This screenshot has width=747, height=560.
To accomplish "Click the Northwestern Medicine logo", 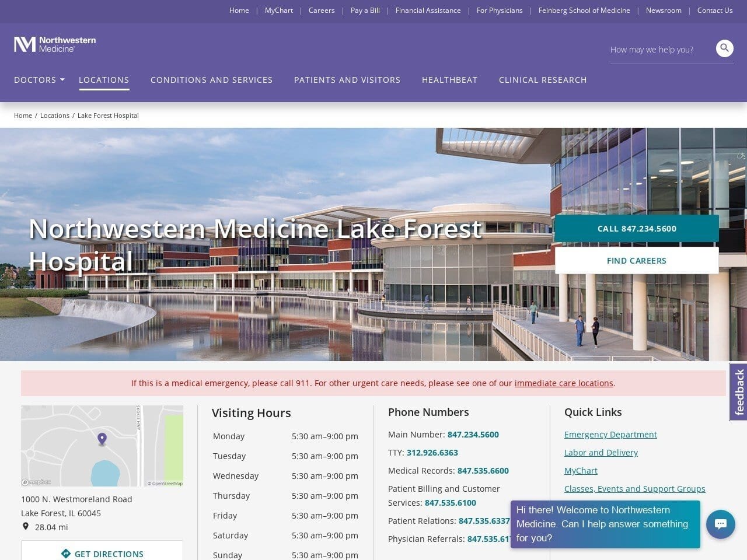I will pyautogui.click(x=55, y=44).
